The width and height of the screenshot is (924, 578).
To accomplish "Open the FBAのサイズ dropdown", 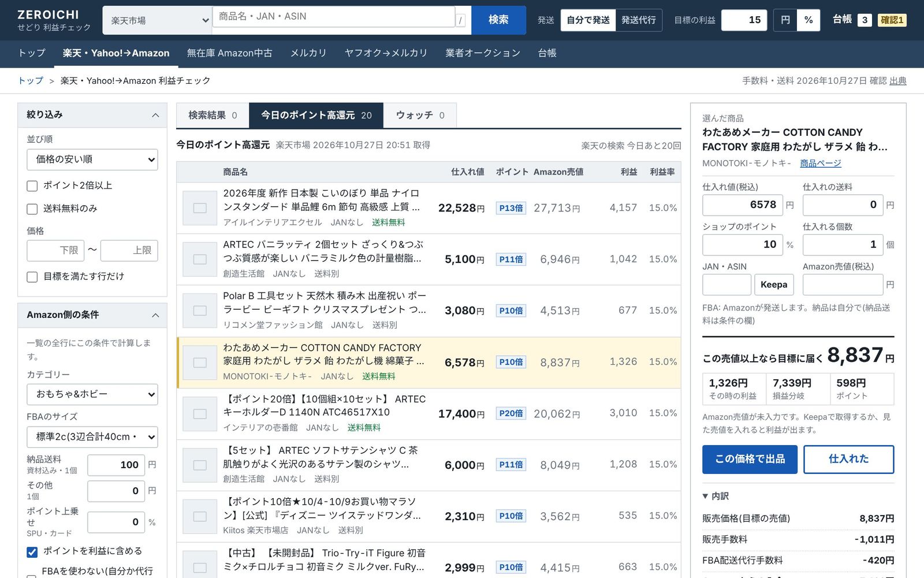I will click(x=92, y=437).
